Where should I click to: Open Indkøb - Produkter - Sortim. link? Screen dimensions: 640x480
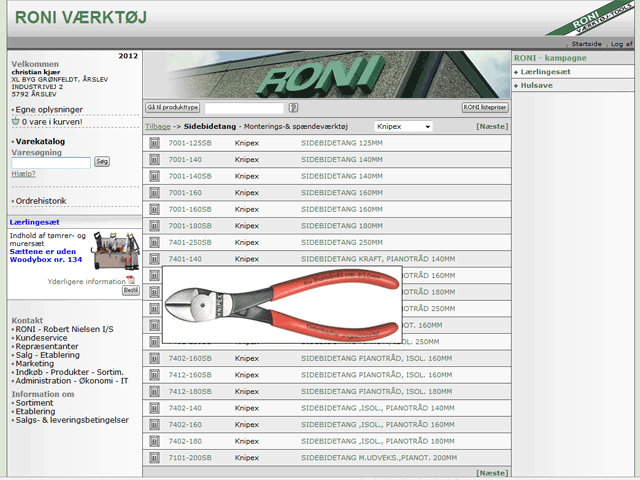tap(69, 372)
